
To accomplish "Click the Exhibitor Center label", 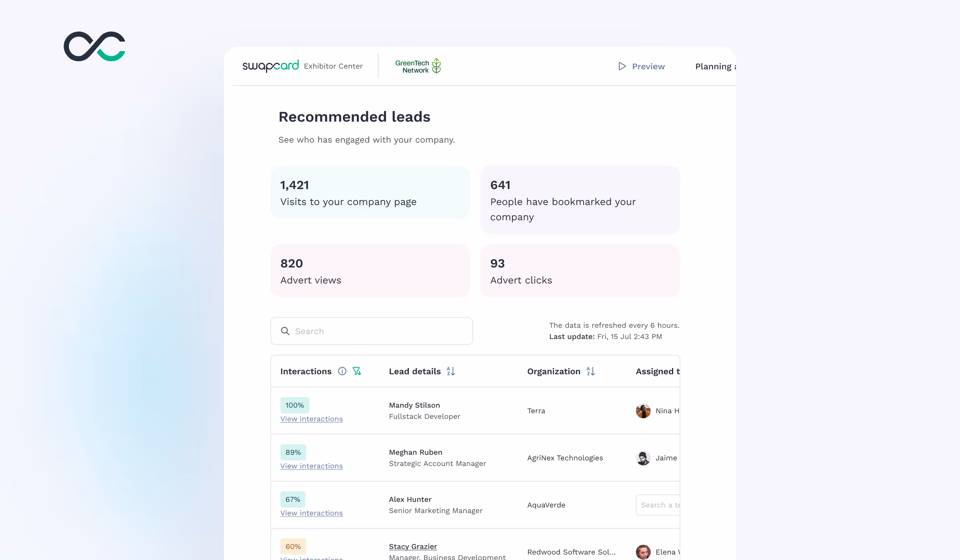I will coord(333,66).
